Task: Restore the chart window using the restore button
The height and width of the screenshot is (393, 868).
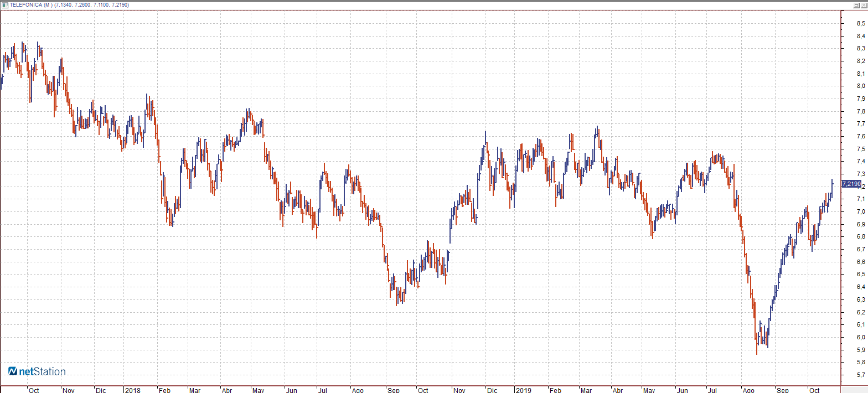Action: point(857,4)
